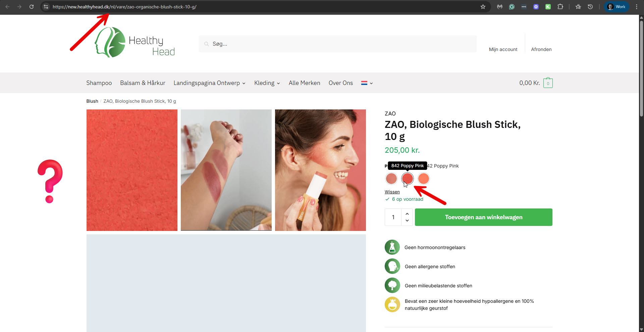Open Balsam & Hårkur menu item
The width and height of the screenshot is (644, 332).
click(143, 83)
